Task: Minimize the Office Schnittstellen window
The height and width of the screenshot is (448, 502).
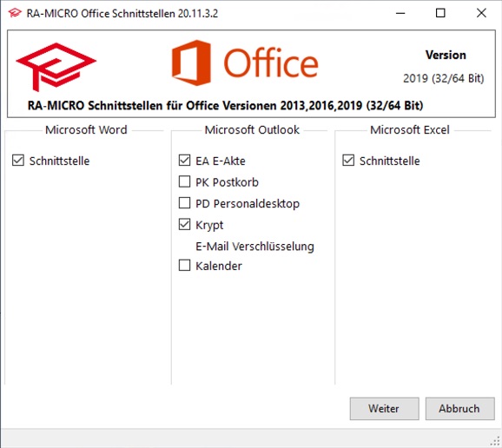Action: pos(400,13)
